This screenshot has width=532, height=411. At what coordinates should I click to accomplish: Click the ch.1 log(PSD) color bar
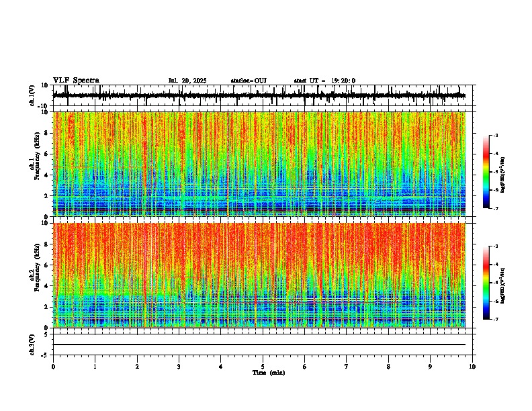click(486, 172)
